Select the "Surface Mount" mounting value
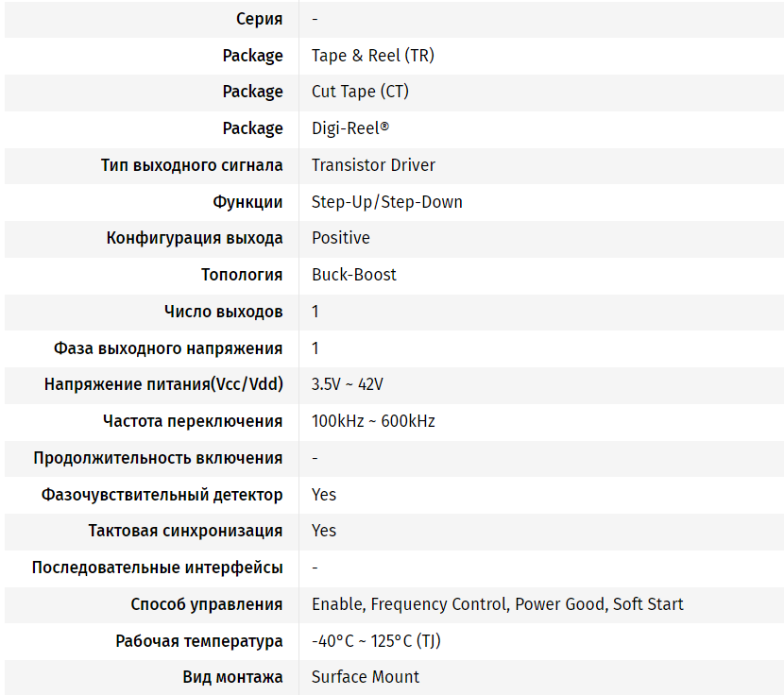 (x=365, y=677)
